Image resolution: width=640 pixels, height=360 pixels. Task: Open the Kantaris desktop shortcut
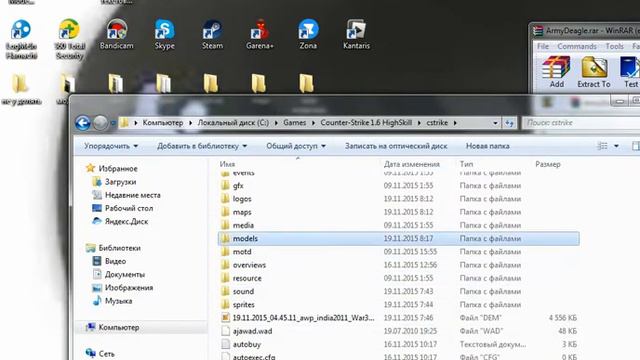(356, 35)
